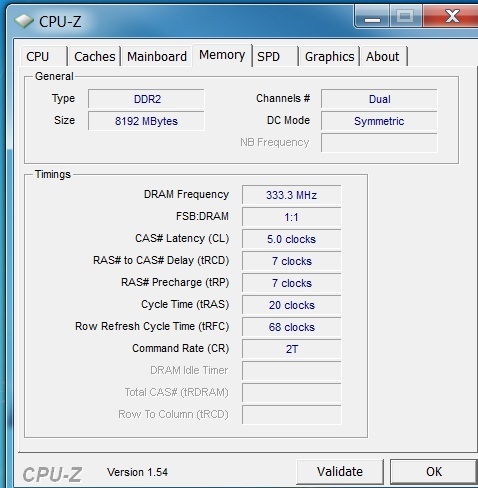478x488 pixels.
Task: Switch to the CPU tab
Action: 43,56
